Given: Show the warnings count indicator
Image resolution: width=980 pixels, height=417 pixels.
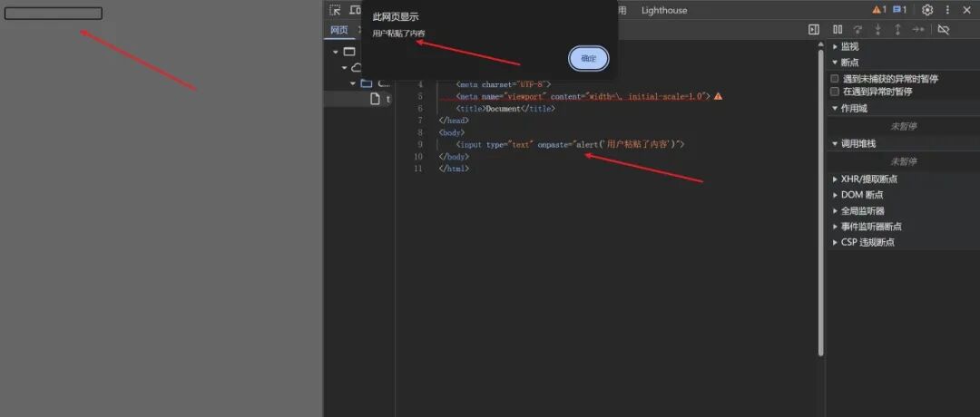Looking at the screenshot, I should [x=879, y=9].
